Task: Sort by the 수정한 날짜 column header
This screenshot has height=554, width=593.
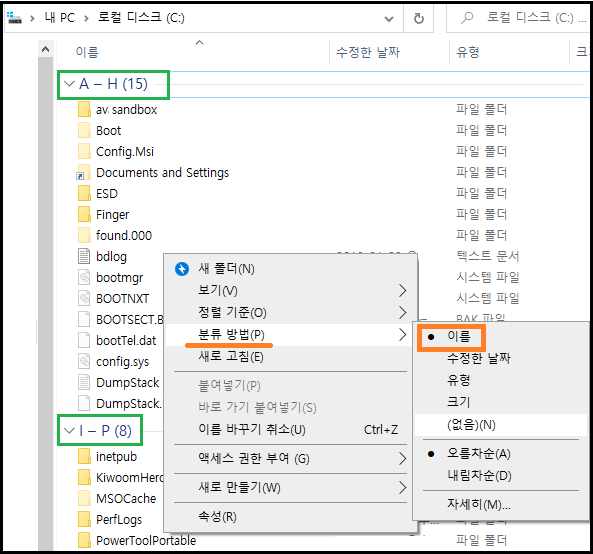Action: tap(368, 52)
